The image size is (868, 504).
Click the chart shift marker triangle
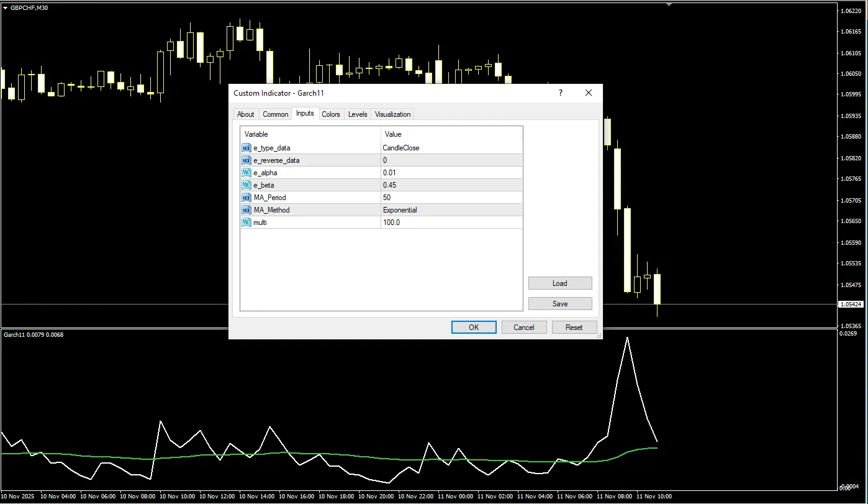[669, 4]
